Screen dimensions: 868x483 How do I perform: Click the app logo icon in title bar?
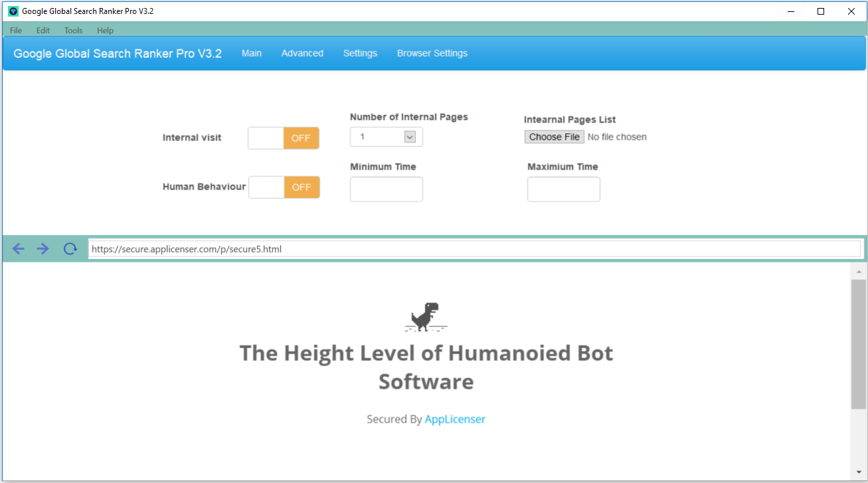pyautogui.click(x=13, y=11)
